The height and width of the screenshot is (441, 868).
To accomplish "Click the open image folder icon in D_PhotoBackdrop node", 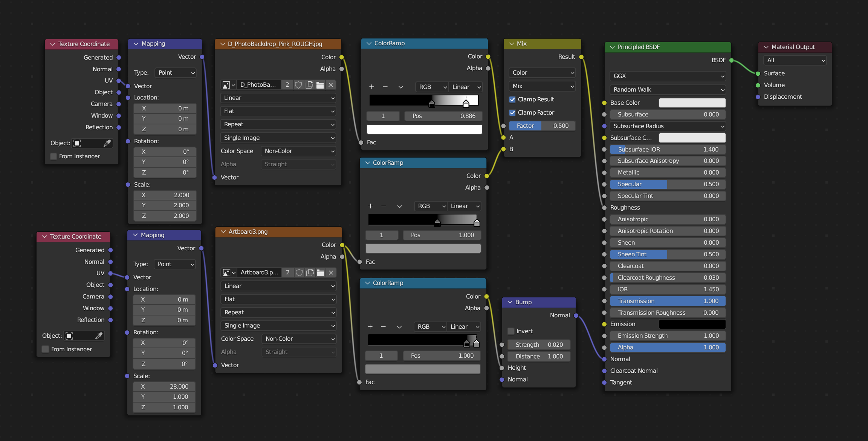I will [320, 85].
